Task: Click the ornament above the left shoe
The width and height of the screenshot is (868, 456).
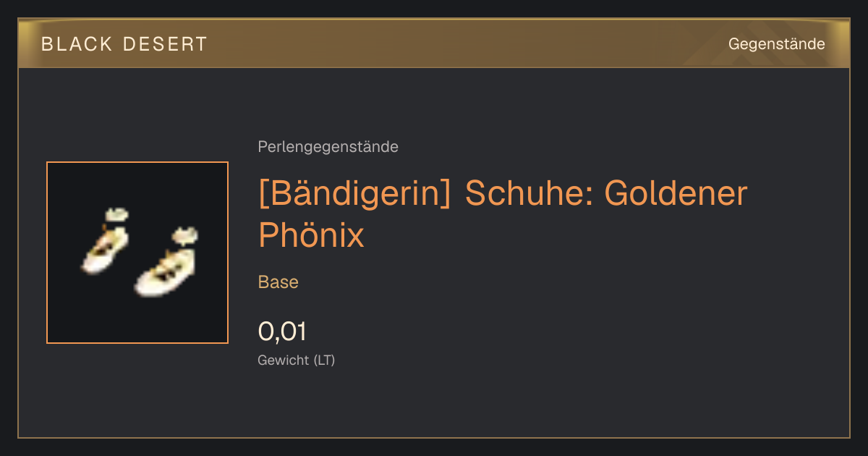Action: click(116, 214)
